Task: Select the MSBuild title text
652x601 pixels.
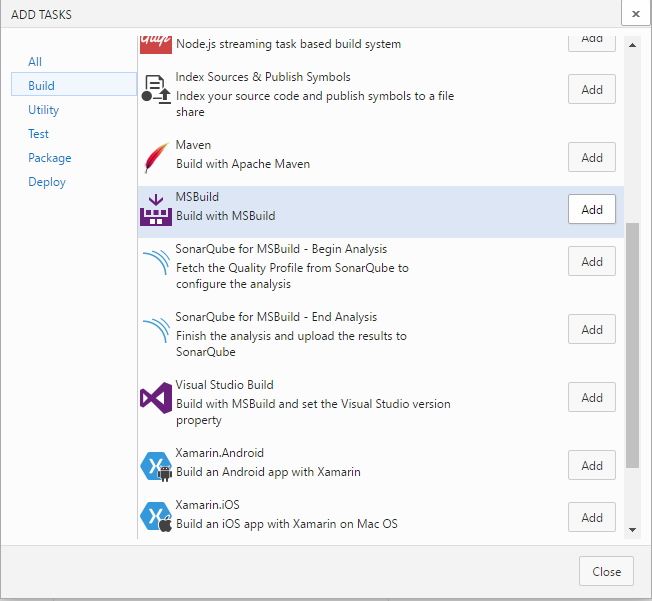Action: tap(197, 197)
